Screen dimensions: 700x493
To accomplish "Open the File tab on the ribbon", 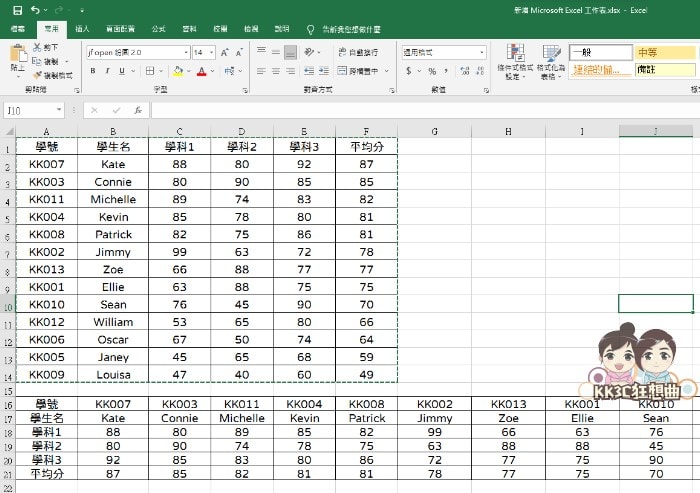I will pyautogui.click(x=18, y=29).
